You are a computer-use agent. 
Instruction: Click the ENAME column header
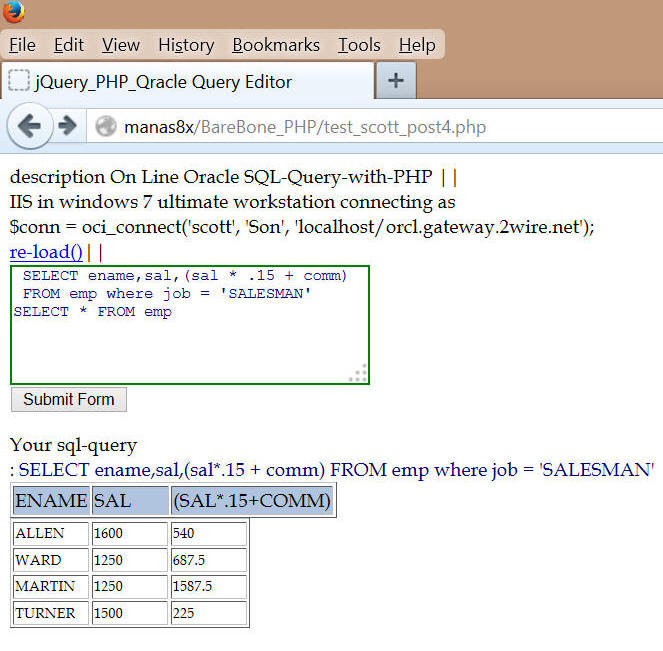tap(51, 501)
